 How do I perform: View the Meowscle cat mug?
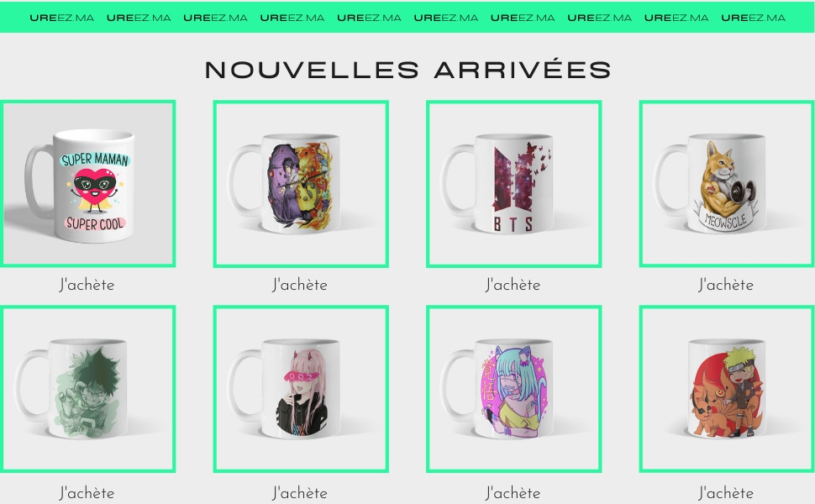[x=727, y=184]
